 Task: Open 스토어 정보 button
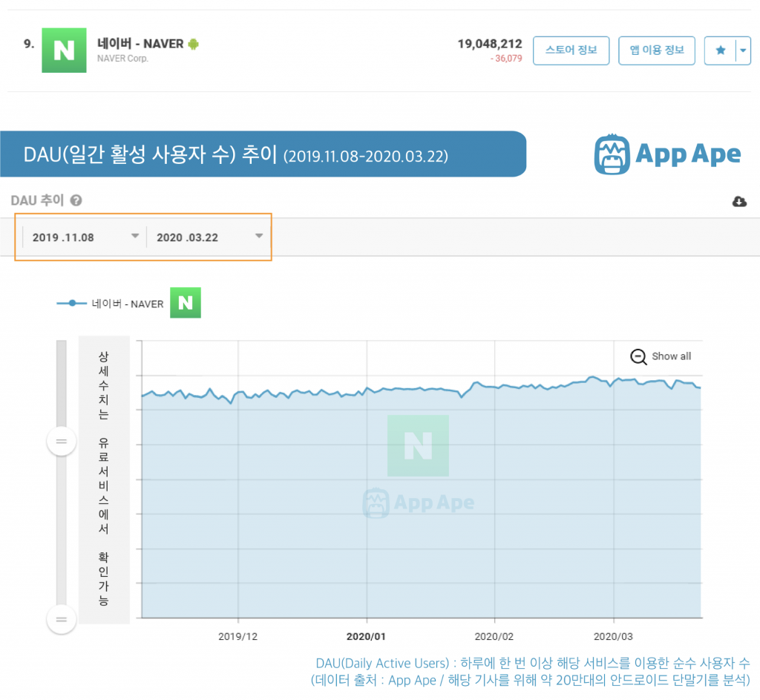(x=571, y=50)
